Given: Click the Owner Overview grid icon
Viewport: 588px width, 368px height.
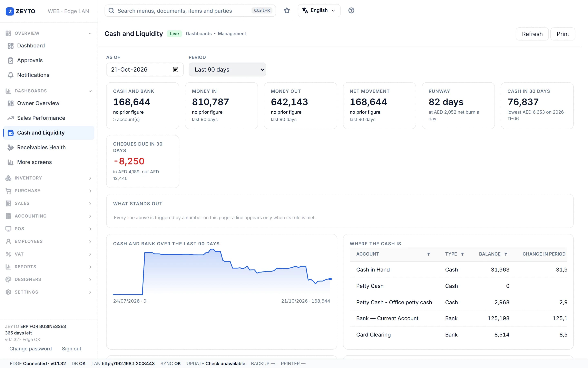Looking at the screenshot, I should pos(10,103).
